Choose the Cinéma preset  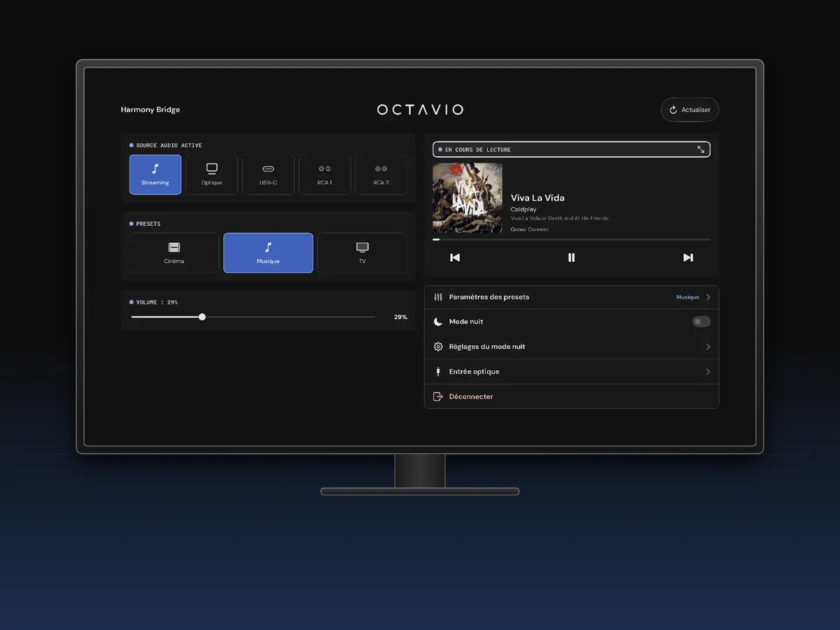174,253
